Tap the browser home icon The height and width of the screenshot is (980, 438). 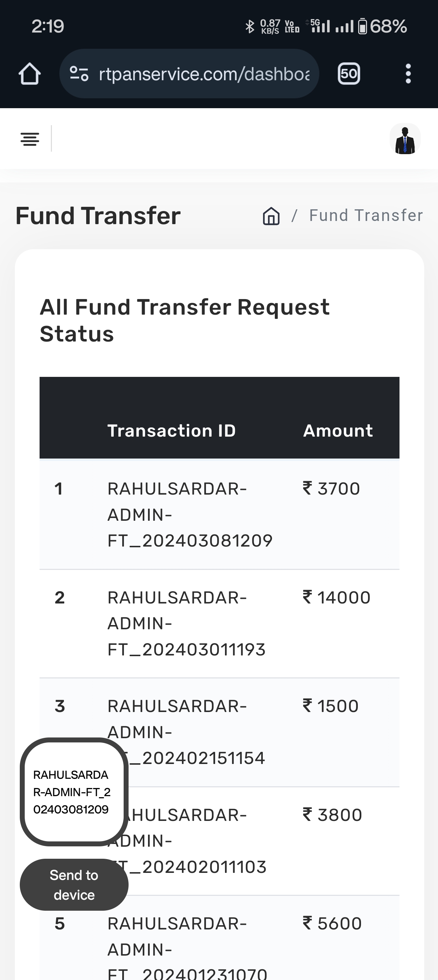click(30, 74)
